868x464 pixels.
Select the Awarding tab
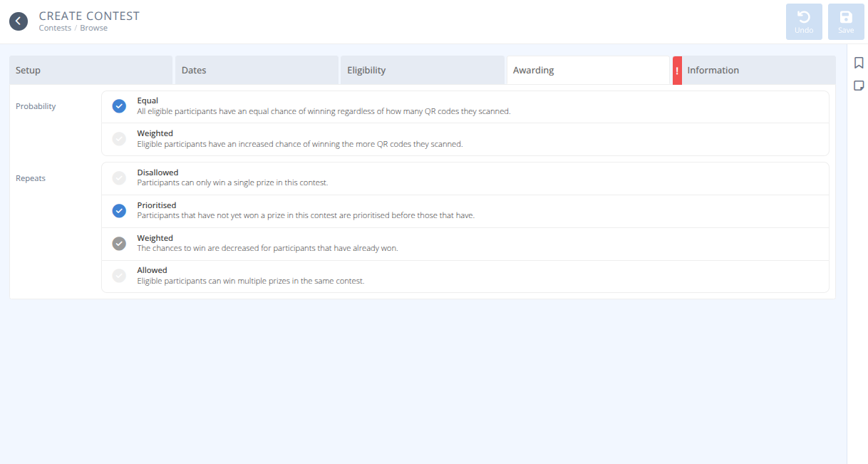[588, 71]
